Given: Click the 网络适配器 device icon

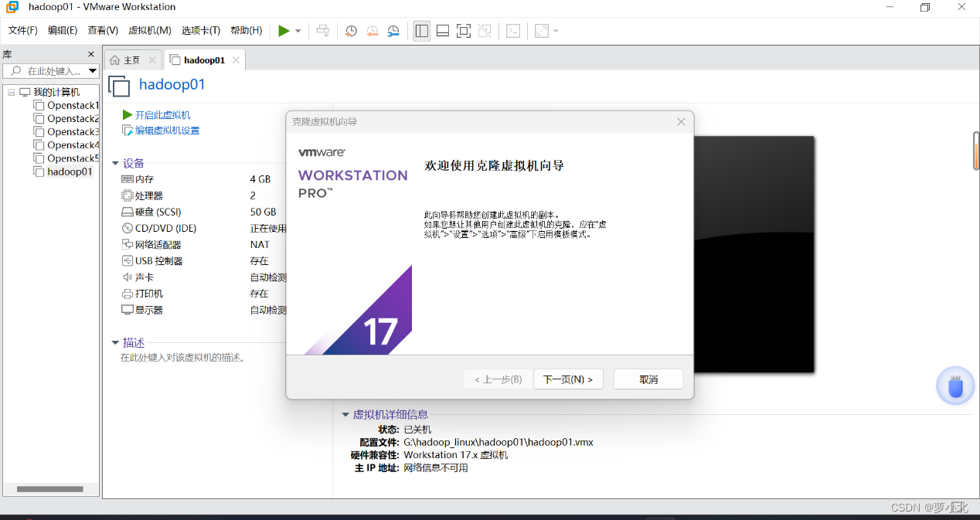Looking at the screenshot, I should coord(128,244).
